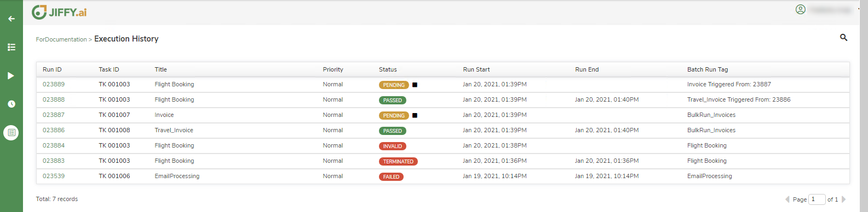The image size is (868, 212).
Task: Click PASSED status badge of run 023886
Action: [x=393, y=131]
